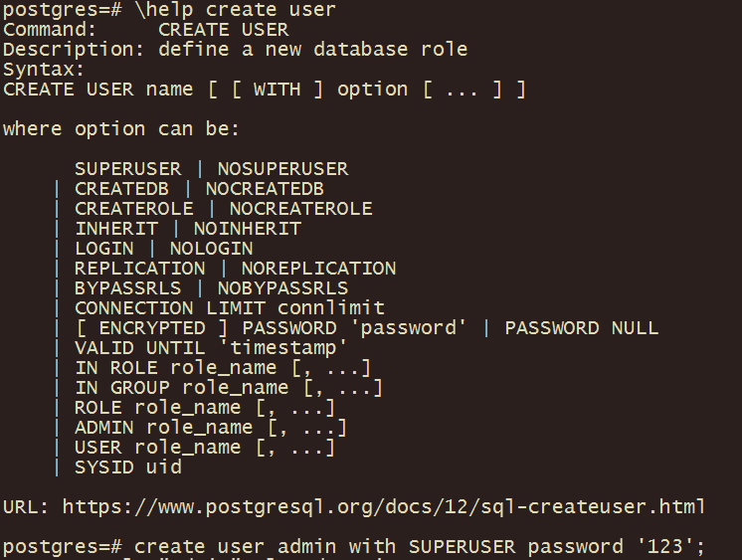Click the IN GROUP role_name line
742x560 pixels.
(x=229, y=388)
